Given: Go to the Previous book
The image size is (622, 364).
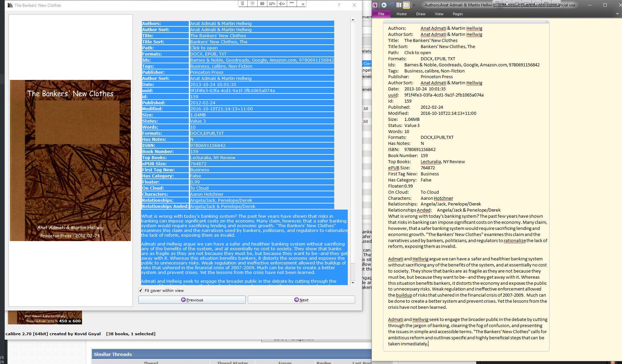Looking at the screenshot, I should [x=192, y=300].
